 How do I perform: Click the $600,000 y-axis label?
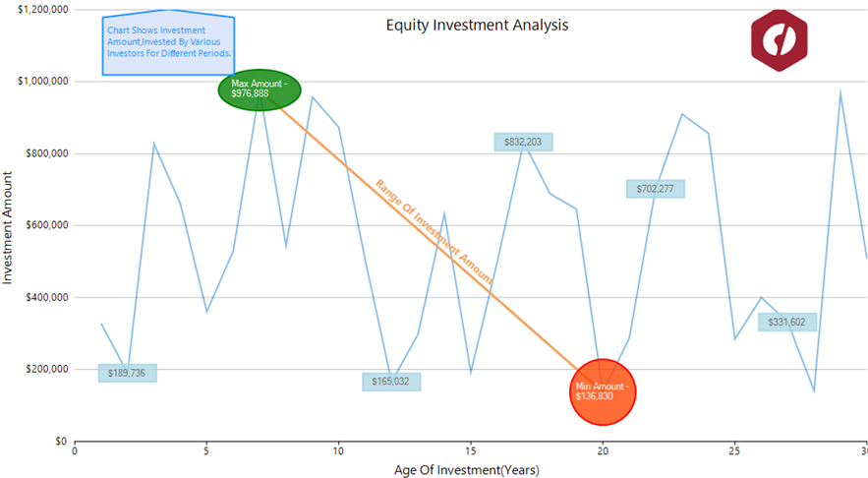43,225
